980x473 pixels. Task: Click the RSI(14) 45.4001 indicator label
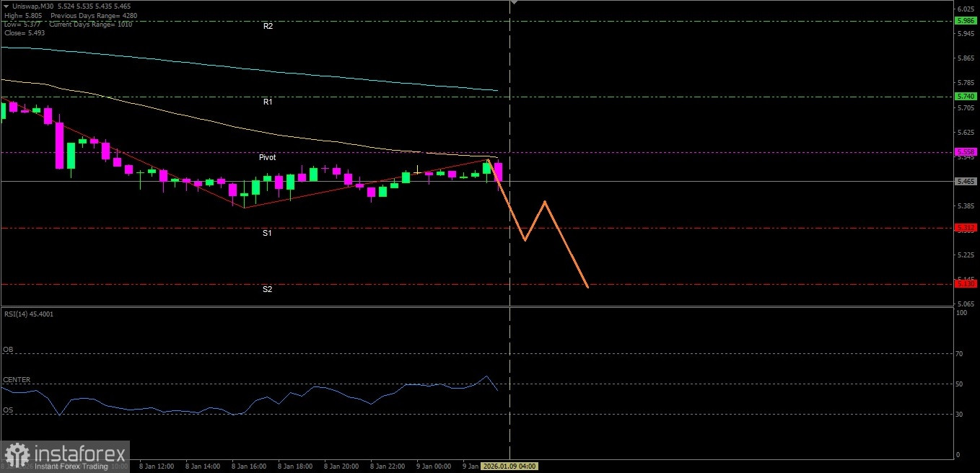(x=28, y=314)
